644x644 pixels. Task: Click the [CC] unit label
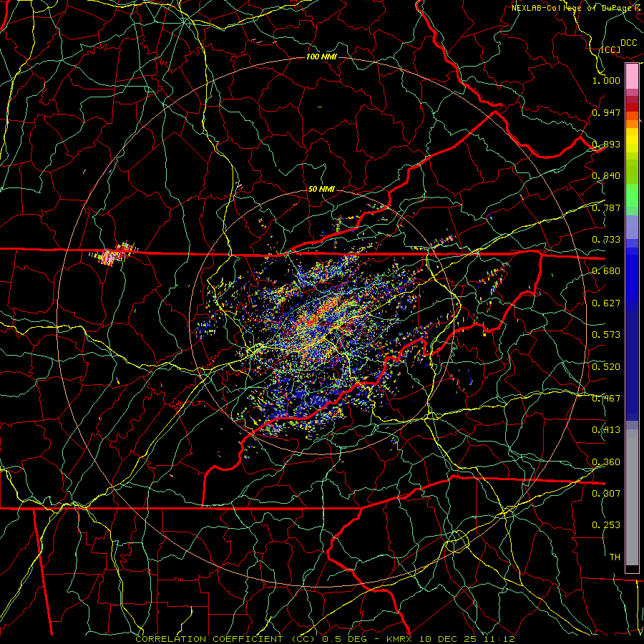click(x=610, y=49)
